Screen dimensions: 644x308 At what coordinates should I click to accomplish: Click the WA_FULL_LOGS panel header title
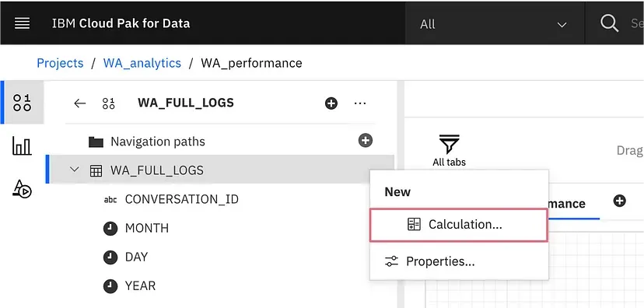[x=186, y=103]
